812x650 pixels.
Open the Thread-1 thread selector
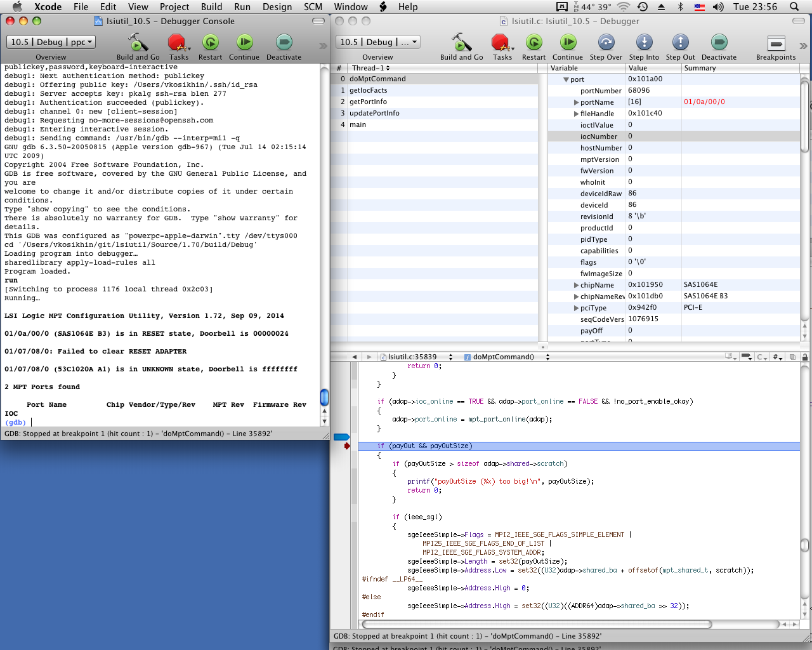coord(371,68)
